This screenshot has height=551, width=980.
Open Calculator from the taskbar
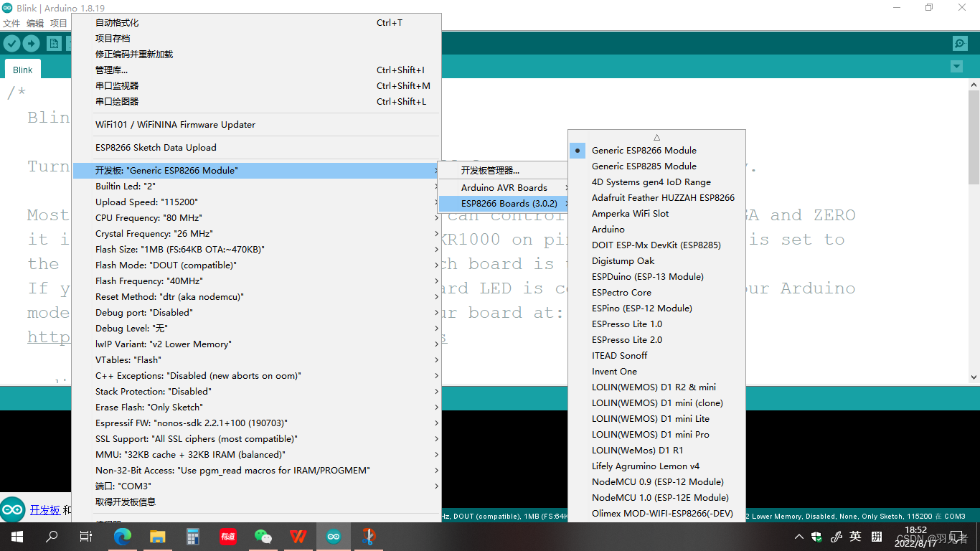[193, 537]
